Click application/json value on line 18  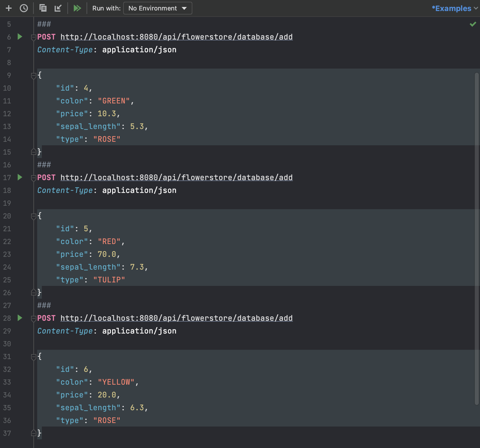tap(139, 190)
